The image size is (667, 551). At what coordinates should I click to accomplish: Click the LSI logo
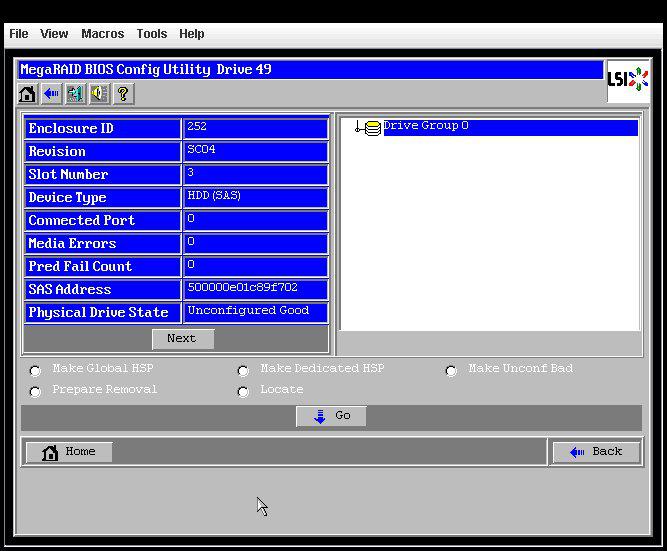point(628,80)
